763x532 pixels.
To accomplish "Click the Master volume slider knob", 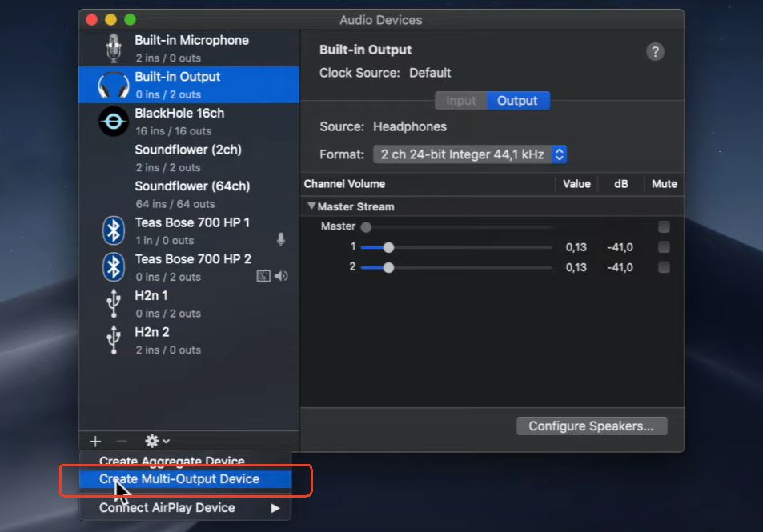I will pyautogui.click(x=366, y=226).
